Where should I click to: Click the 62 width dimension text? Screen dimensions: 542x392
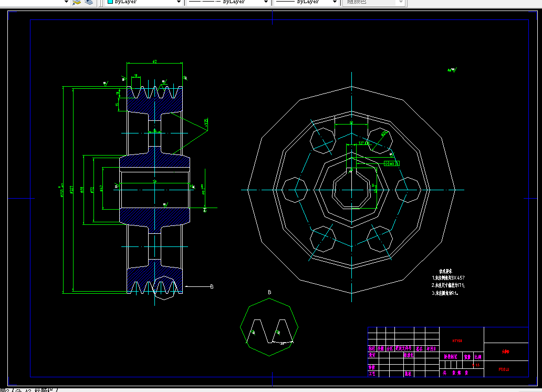click(x=154, y=61)
